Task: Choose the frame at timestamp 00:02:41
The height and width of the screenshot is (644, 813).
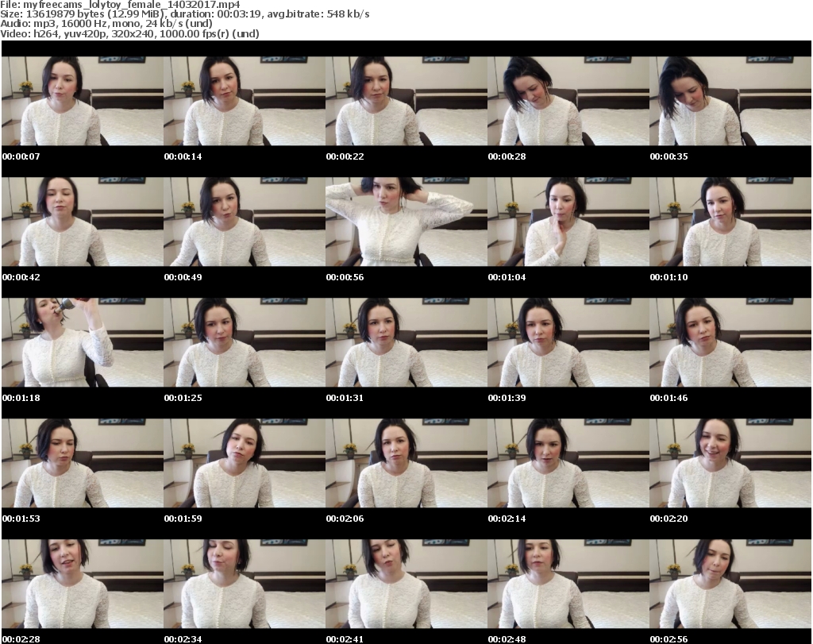Action: (406, 584)
